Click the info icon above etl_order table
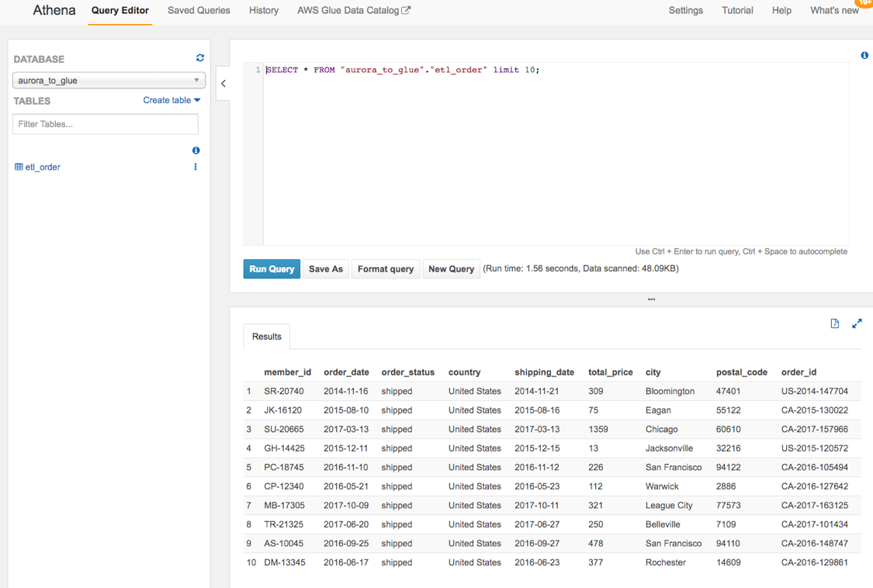The image size is (873, 588). coord(196,150)
